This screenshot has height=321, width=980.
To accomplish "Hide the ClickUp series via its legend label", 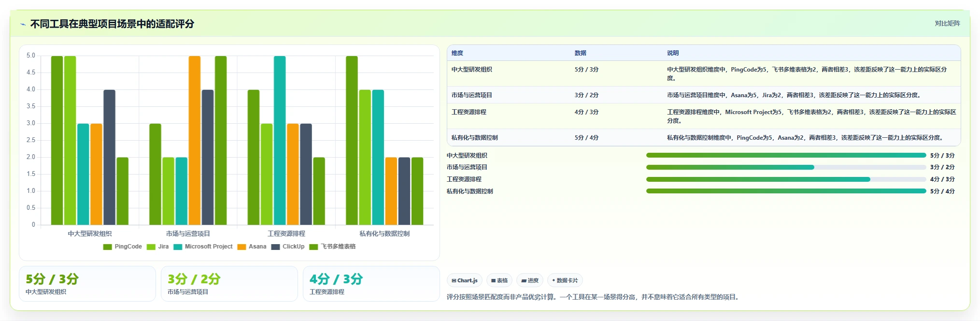I will 293,247.
